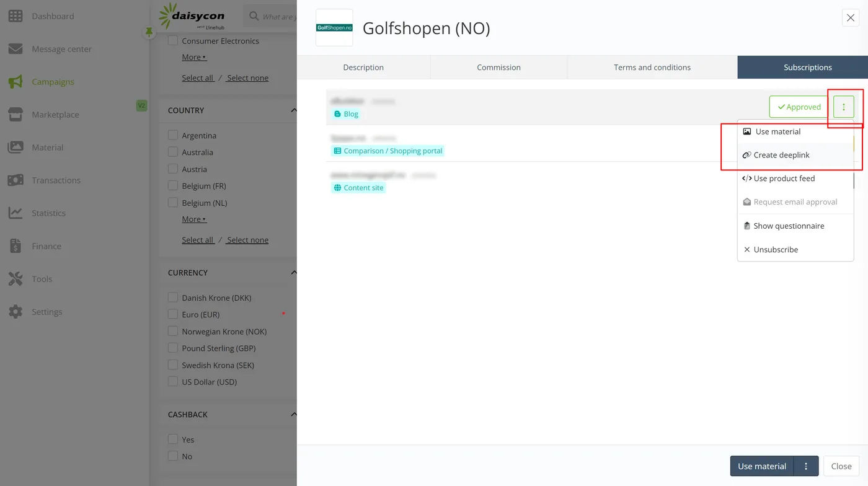Select Request email approval in the menu
This screenshot has width=868, height=486.
point(795,202)
